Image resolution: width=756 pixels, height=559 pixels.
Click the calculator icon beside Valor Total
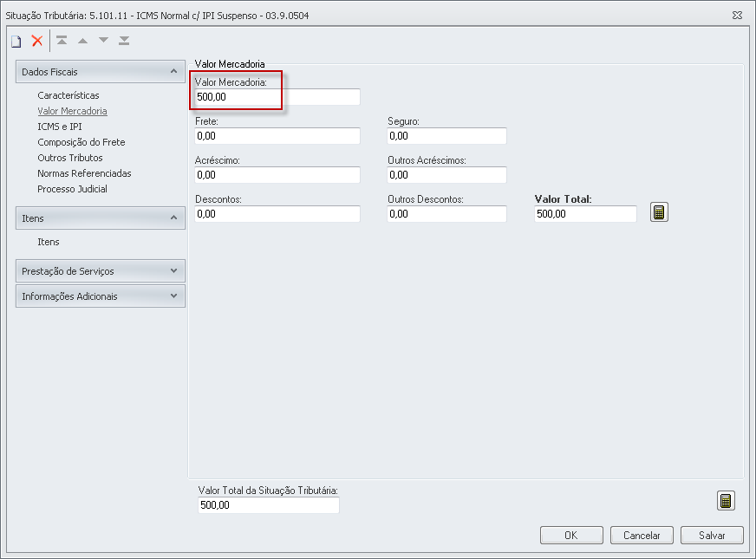click(x=660, y=212)
